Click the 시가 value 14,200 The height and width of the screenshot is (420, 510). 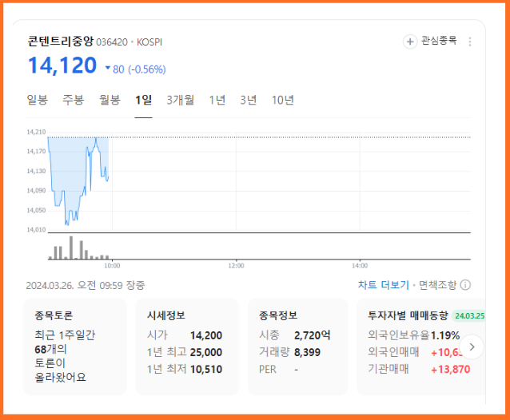[x=206, y=335]
